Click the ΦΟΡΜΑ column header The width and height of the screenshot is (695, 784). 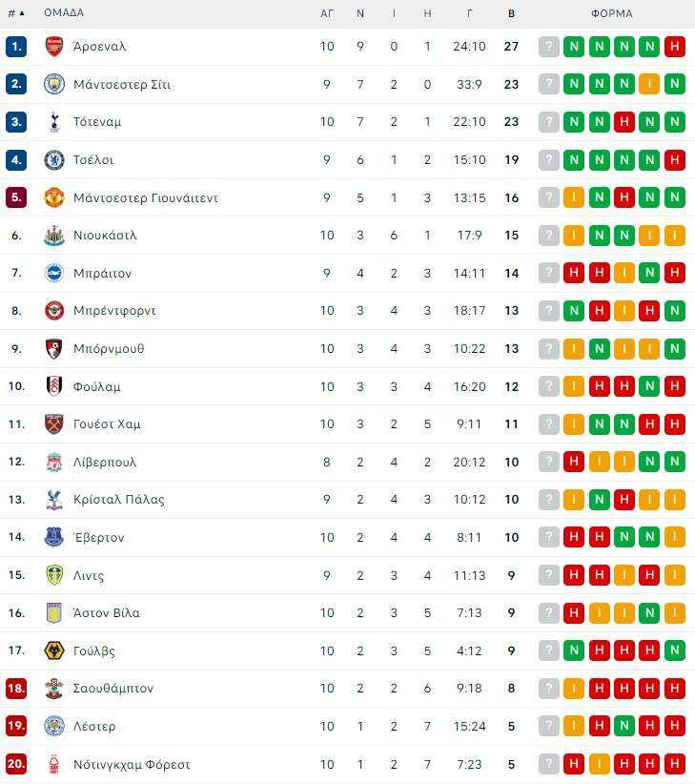tap(612, 13)
